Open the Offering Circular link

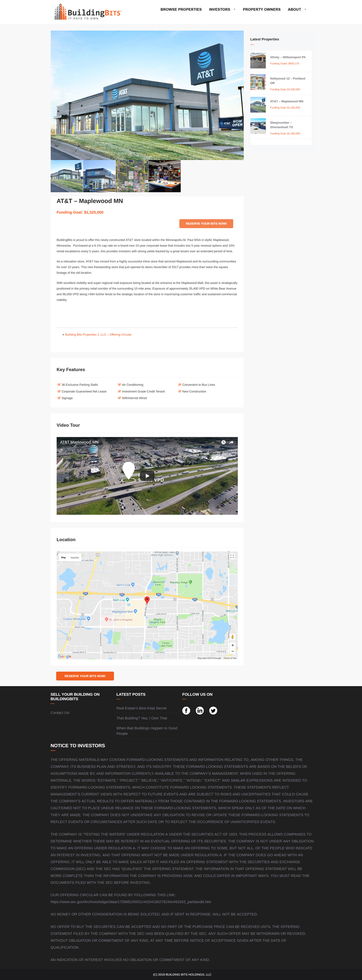click(98, 334)
